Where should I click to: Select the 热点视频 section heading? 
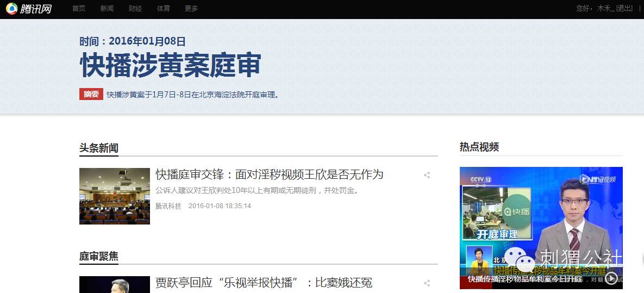click(x=479, y=147)
